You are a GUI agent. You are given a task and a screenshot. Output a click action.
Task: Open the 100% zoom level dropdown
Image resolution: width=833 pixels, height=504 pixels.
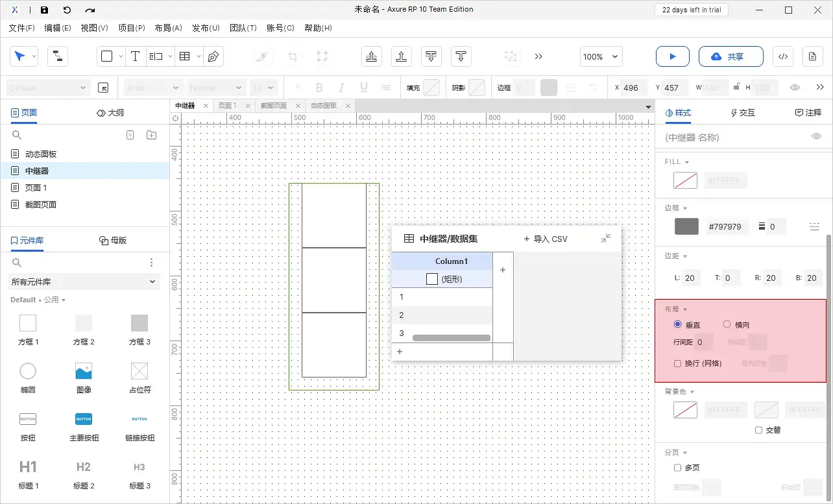tap(600, 56)
